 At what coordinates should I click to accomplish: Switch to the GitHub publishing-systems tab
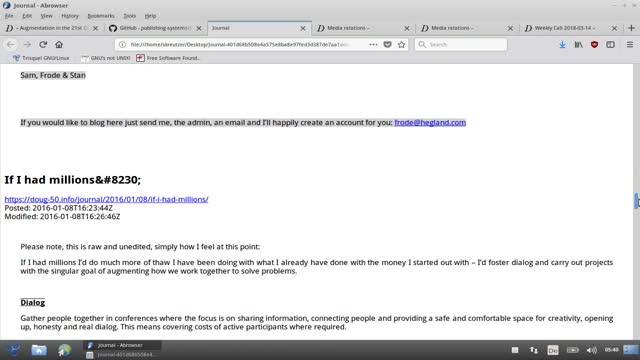tap(155, 28)
